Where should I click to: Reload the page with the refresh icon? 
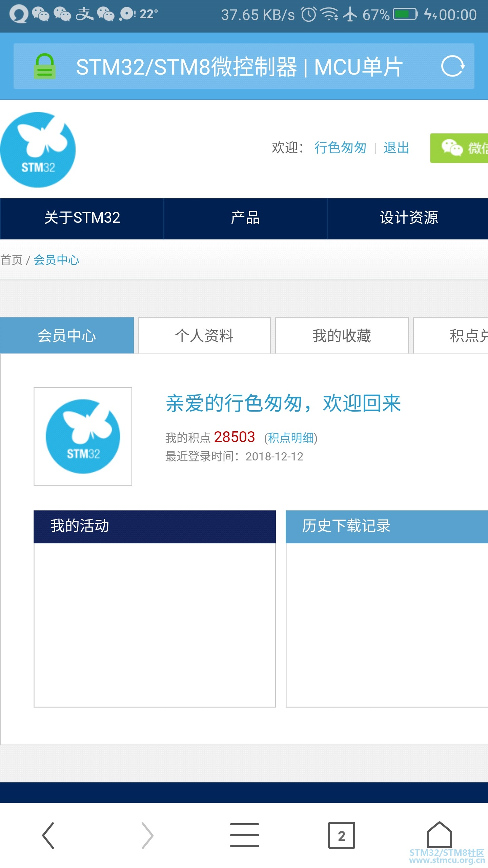453,66
